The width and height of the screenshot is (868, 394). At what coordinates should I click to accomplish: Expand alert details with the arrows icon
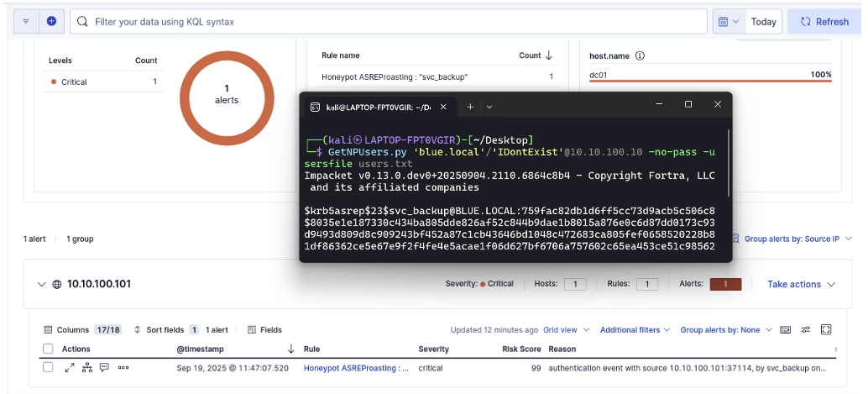[x=70, y=368]
